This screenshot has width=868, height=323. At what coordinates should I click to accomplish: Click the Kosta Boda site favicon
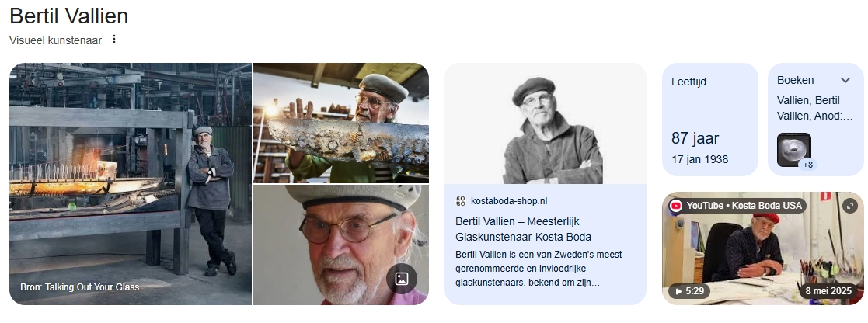pyautogui.click(x=461, y=201)
